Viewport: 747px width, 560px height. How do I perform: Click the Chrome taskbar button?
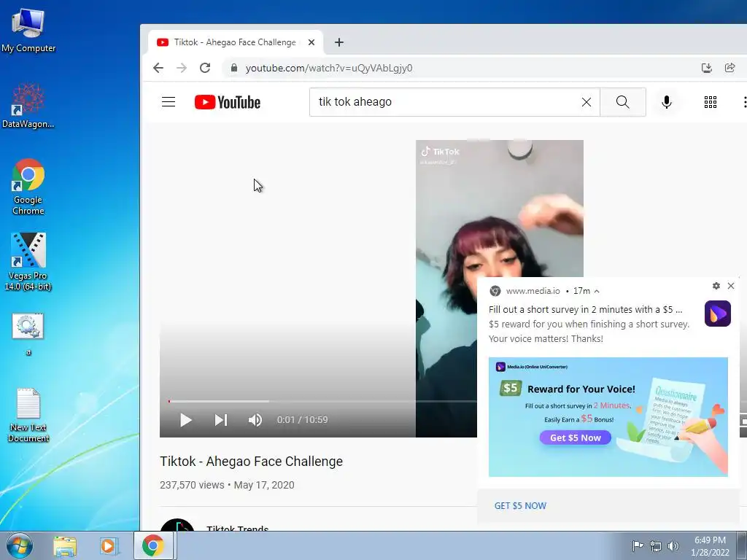coord(153,545)
